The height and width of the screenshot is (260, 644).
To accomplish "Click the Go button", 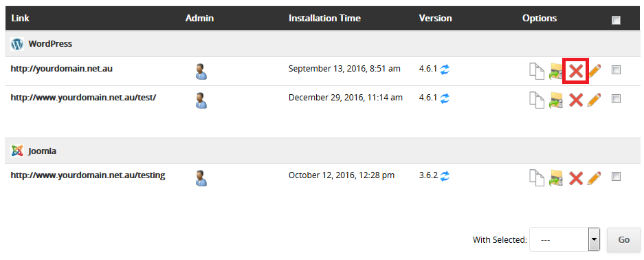I will [x=623, y=240].
